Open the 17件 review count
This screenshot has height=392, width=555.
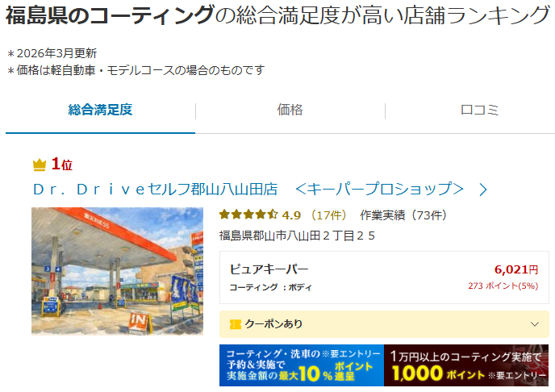tap(328, 215)
